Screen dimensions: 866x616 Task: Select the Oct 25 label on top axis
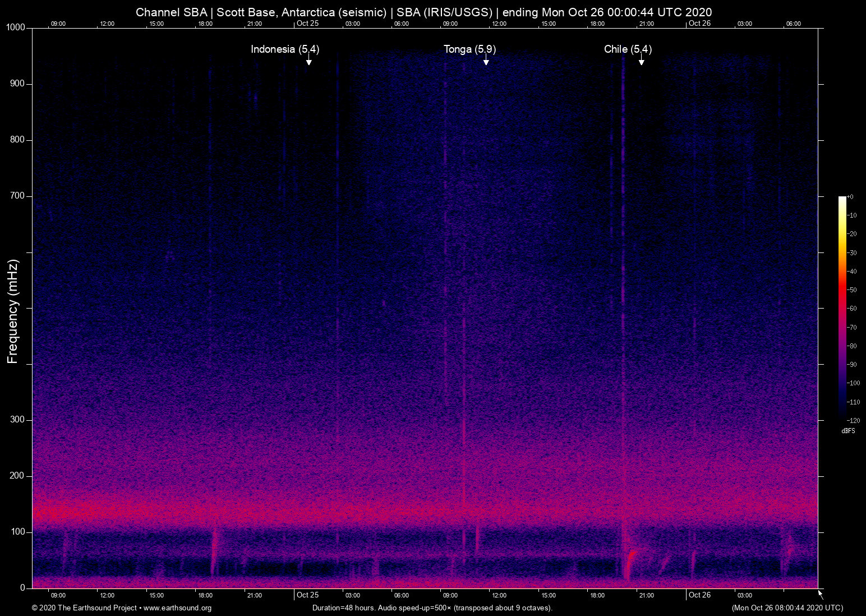click(307, 23)
